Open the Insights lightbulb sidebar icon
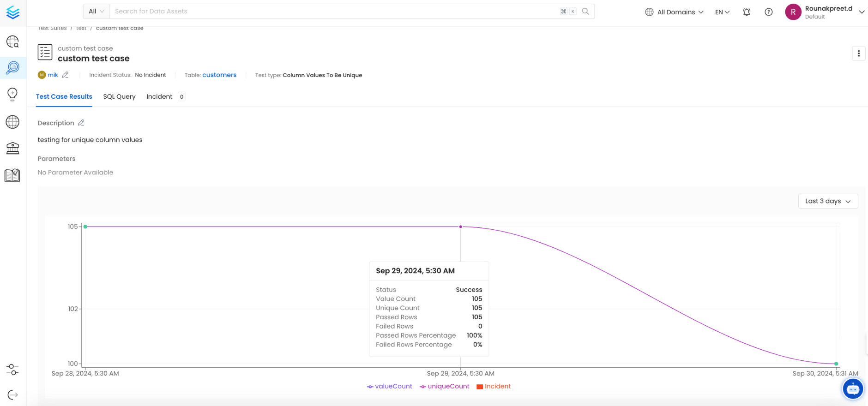 pos(12,94)
